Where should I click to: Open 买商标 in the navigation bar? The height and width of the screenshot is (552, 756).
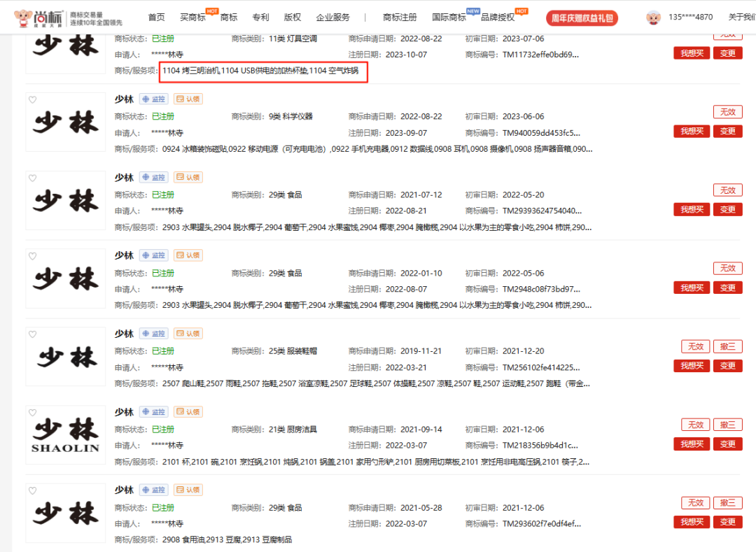click(192, 17)
